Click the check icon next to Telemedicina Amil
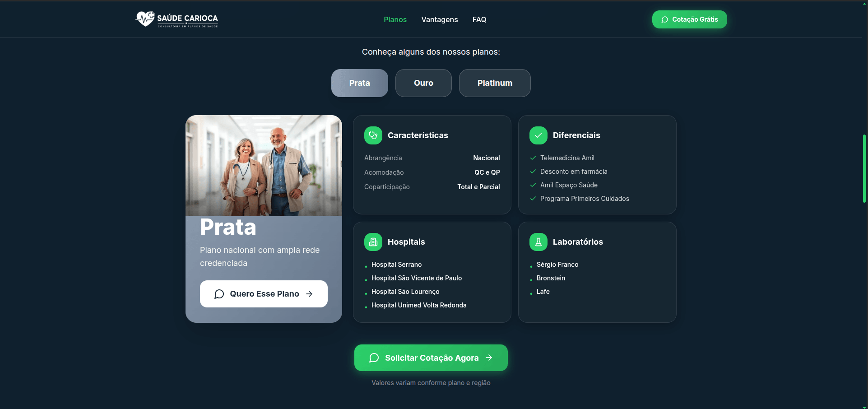 click(533, 158)
